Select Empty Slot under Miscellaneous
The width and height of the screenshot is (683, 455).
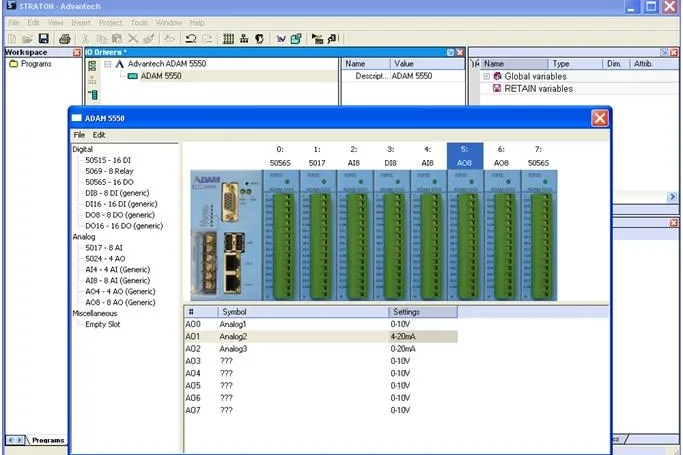102,324
